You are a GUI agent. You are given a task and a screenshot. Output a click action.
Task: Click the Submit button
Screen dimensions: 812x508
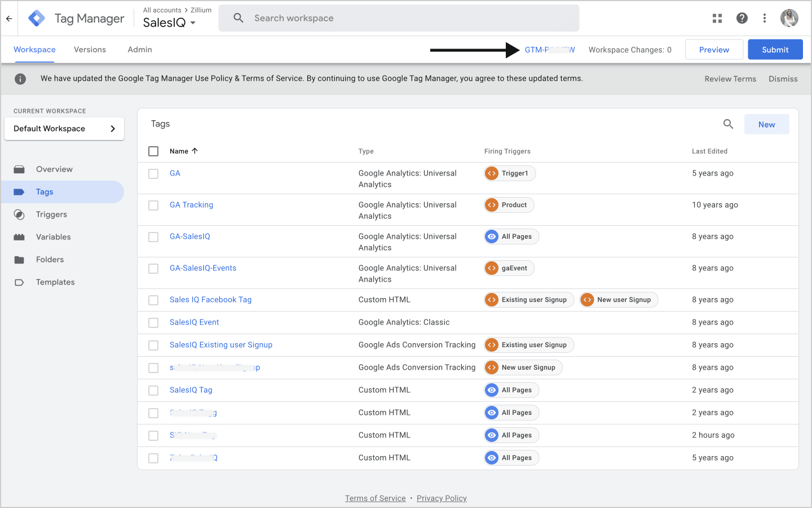tap(775, 50)
